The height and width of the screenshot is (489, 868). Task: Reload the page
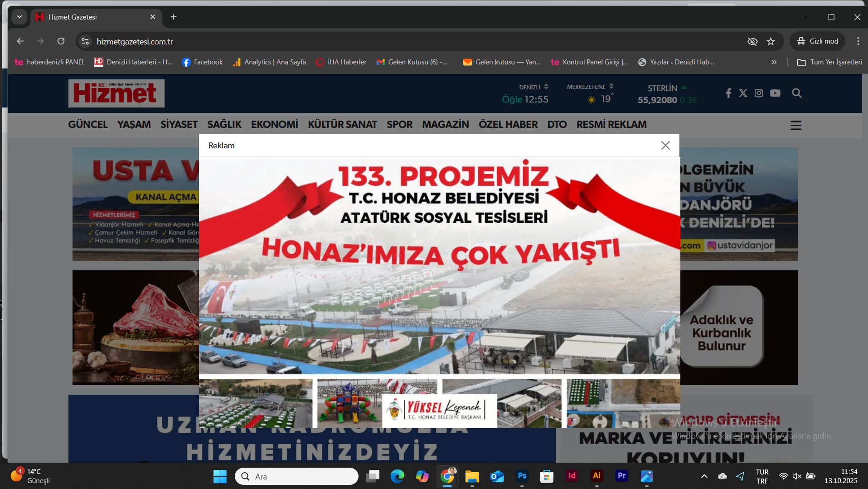click(x=61, y=41)
